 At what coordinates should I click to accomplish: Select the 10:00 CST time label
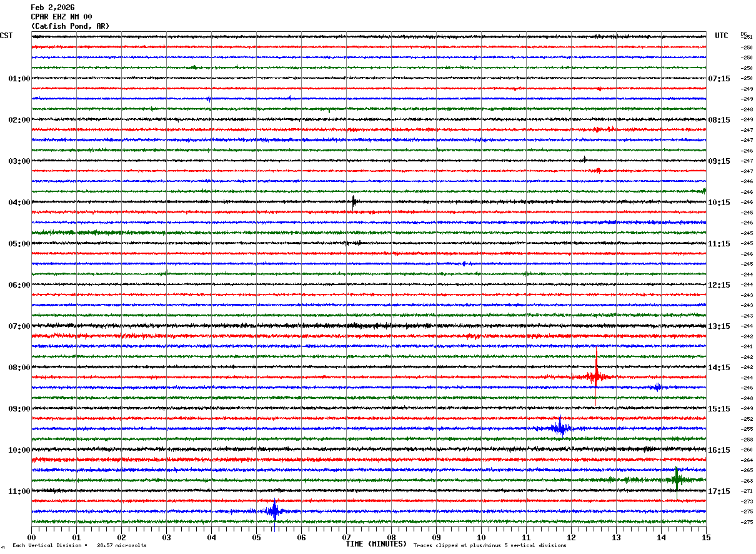[19, 450]
